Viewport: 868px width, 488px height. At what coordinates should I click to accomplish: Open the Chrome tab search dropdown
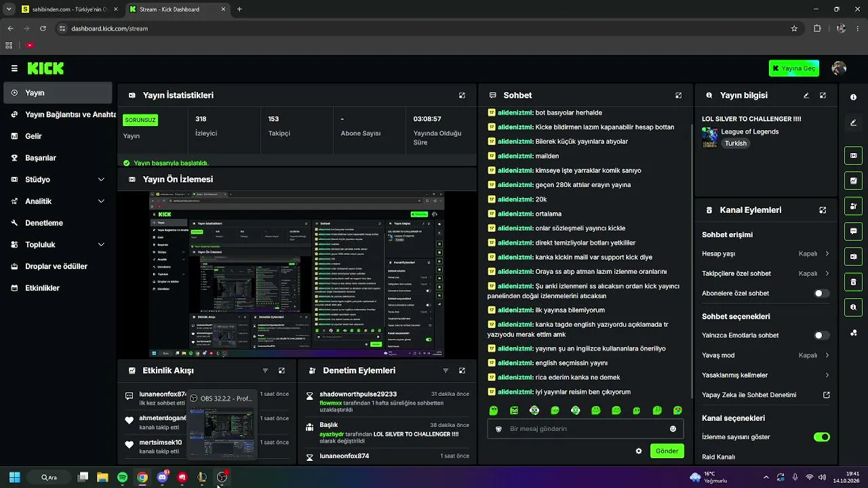coord(9,9)
